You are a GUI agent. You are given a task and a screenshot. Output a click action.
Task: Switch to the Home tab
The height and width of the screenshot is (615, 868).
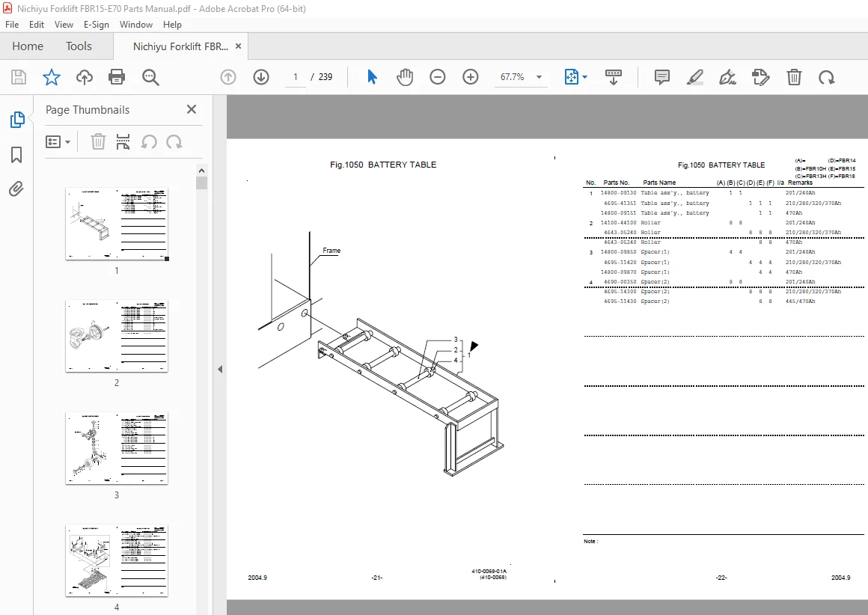click(28, 46)
